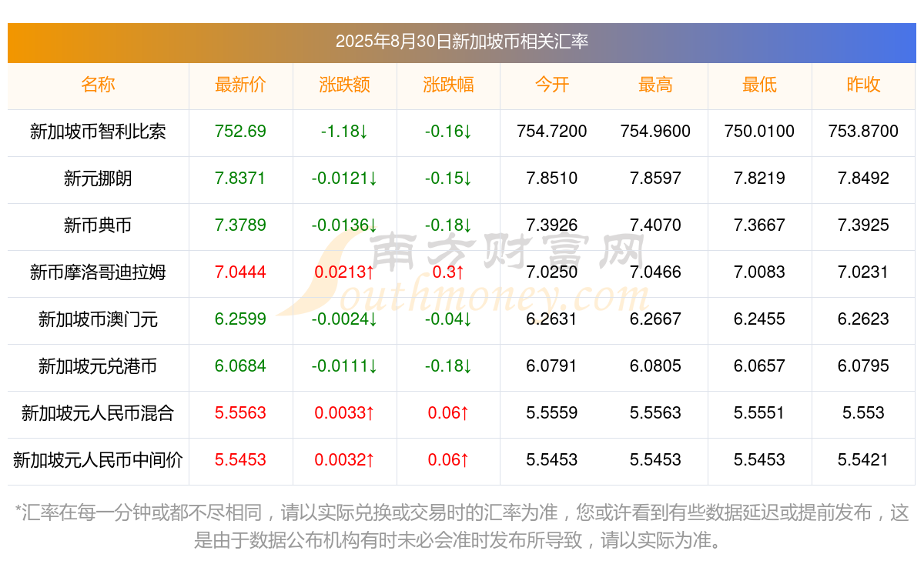The width and height of the screenshot is (924, 564).
Task: Click the opening value 754.7200
Action: pos(552,132)
